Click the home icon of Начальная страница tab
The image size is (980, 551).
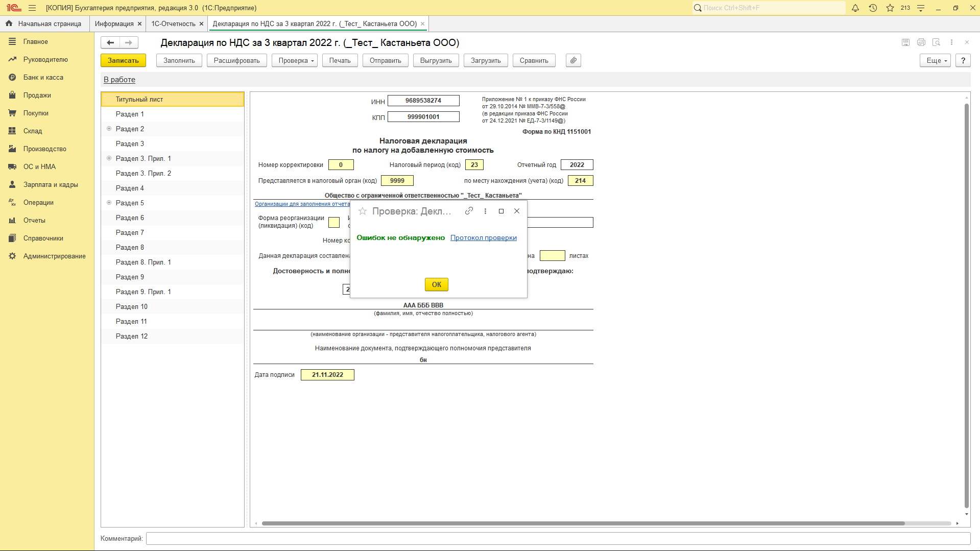click(x=9, y=23)
